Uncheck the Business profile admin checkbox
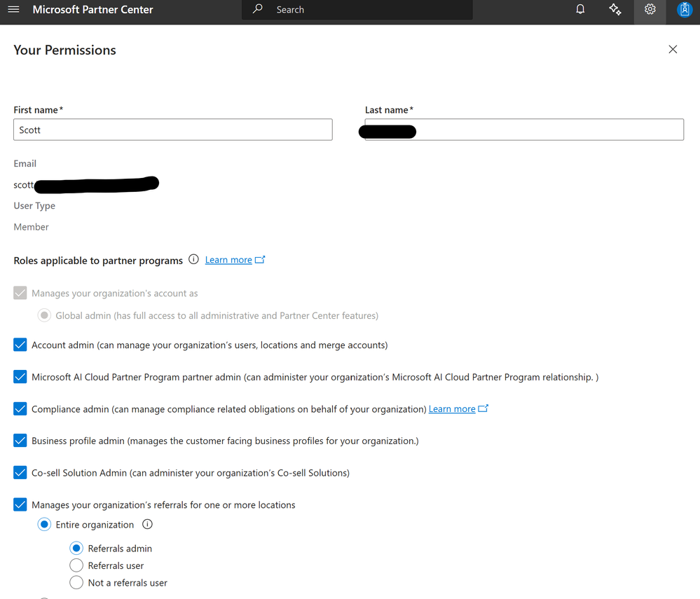The width and height of the screenshot is (700, 599). 20,441
